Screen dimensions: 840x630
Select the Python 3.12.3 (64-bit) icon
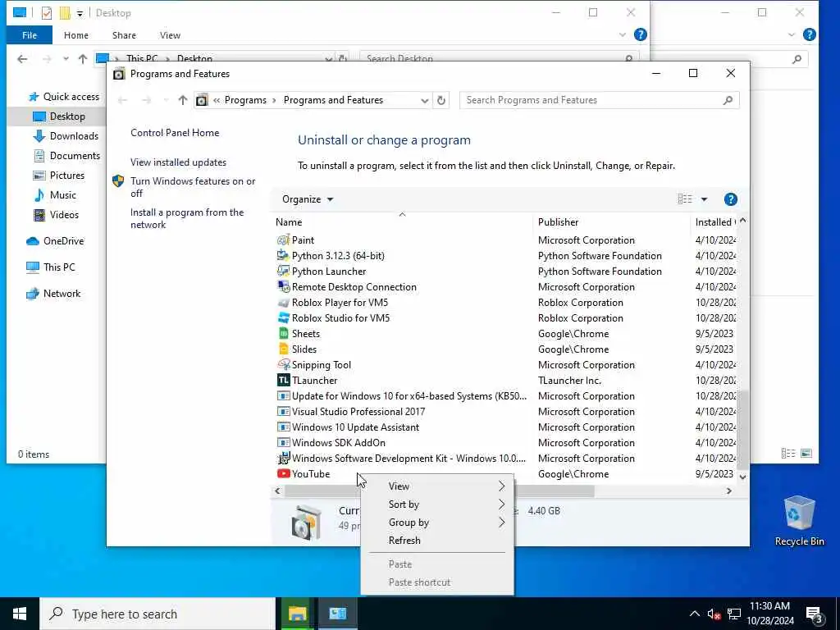(283, 256)
